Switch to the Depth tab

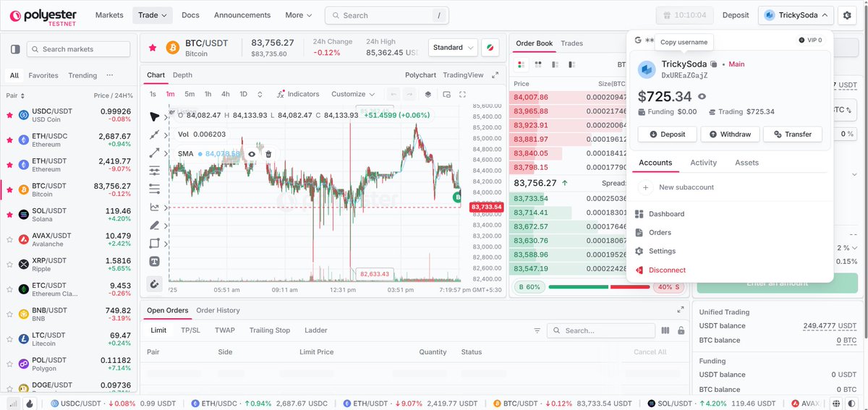(182, 75)
